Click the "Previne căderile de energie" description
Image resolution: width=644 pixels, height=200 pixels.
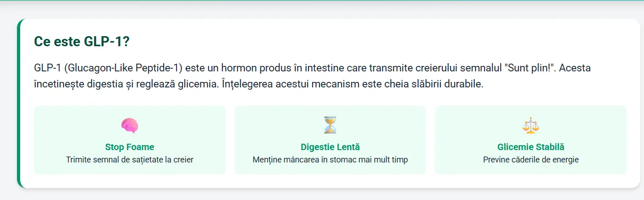531,160
